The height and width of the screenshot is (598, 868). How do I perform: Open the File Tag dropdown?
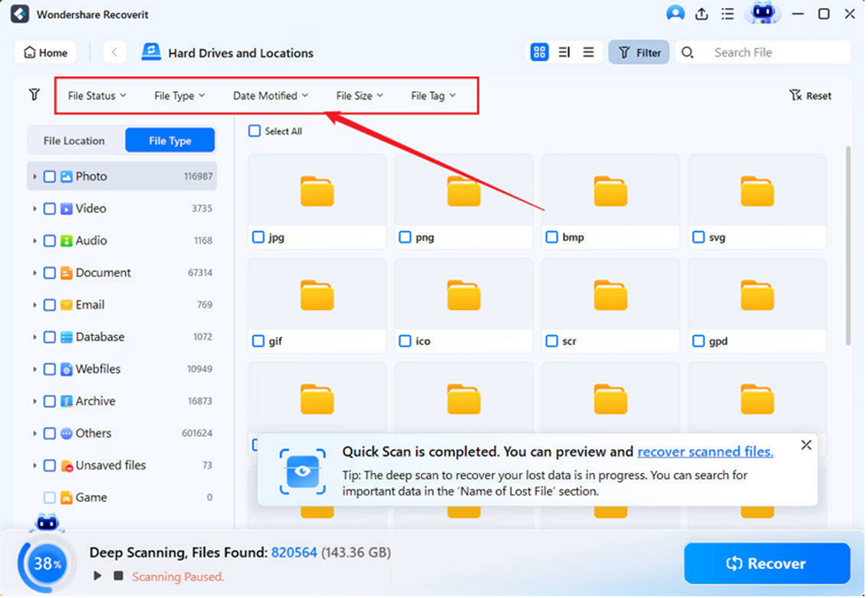434,96
